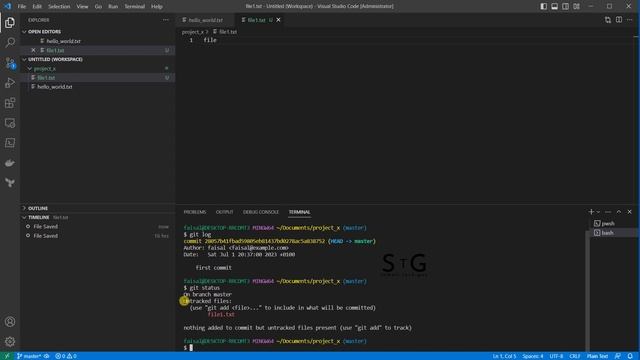Open terminal launch profile dropdown arrow

point(598,212)
